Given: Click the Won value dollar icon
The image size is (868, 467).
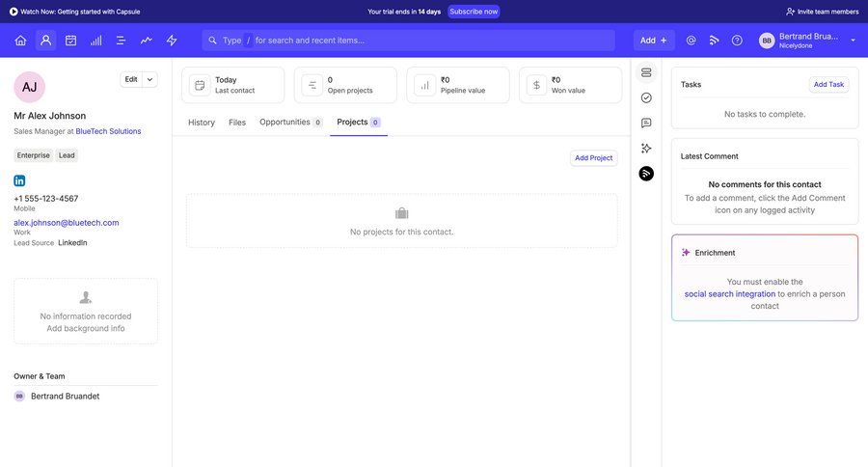Looking at the screenshot, I should (536, 85).
